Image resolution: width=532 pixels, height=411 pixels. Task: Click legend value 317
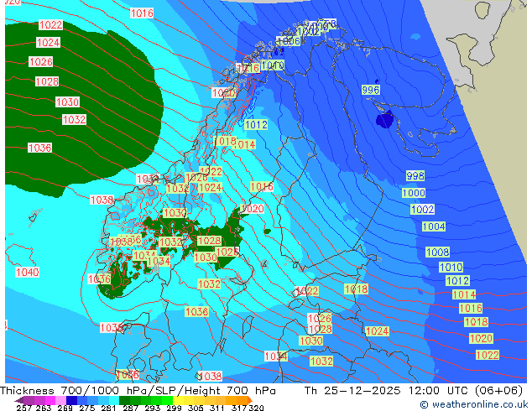[x=239, y=408]
